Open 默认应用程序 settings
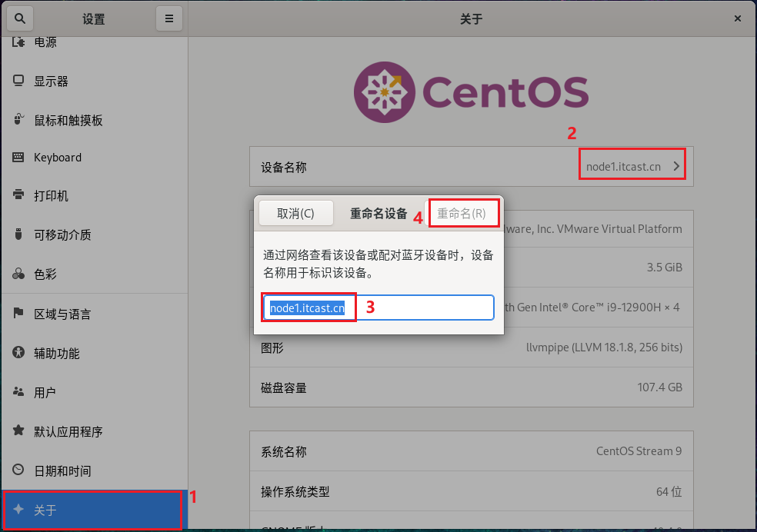This screenshot has width=757, height=532. coord(94,431)
